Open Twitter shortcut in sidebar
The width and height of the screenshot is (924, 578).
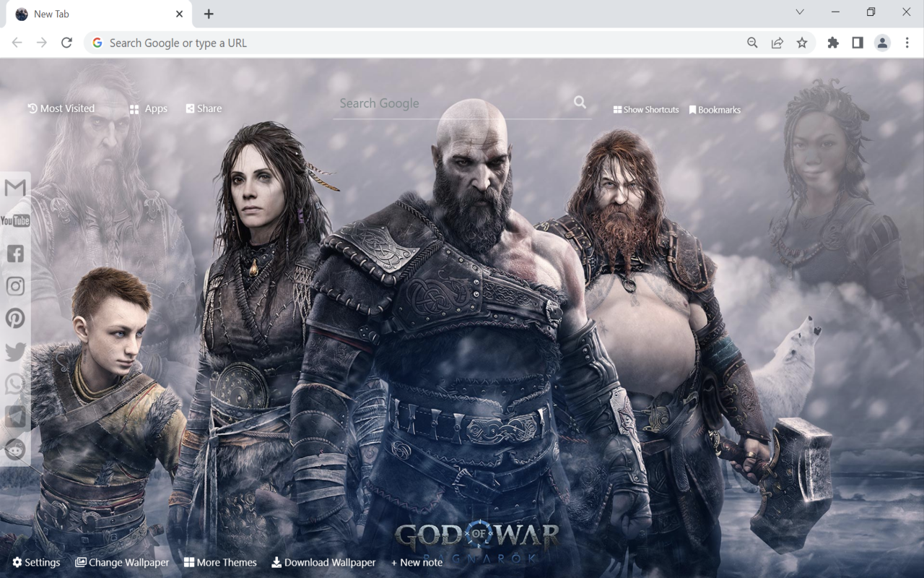click(15, 352)
